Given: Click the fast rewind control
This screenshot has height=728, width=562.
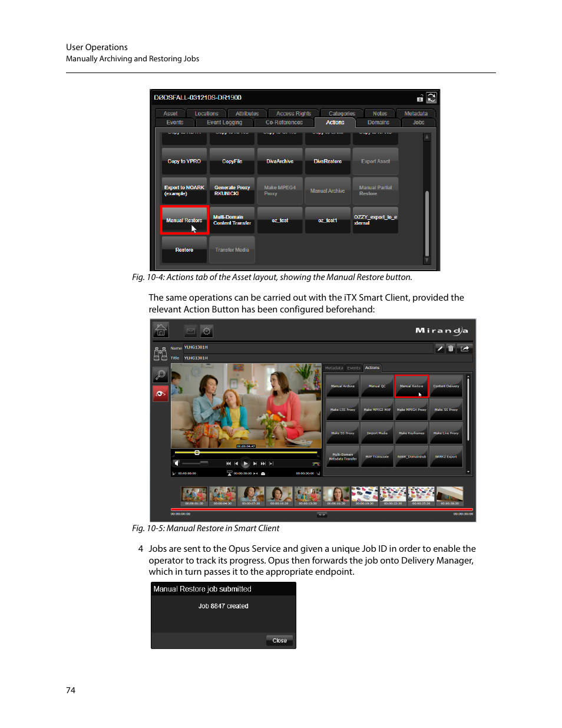Looking at the screenshot, I should [229, 463].
